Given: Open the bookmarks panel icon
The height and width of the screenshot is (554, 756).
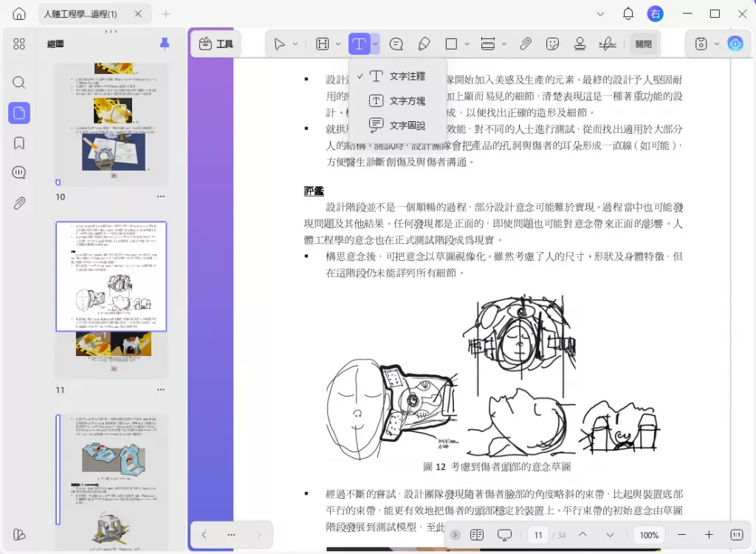Looking at the screenshot, I should click(x=18, y=143).
